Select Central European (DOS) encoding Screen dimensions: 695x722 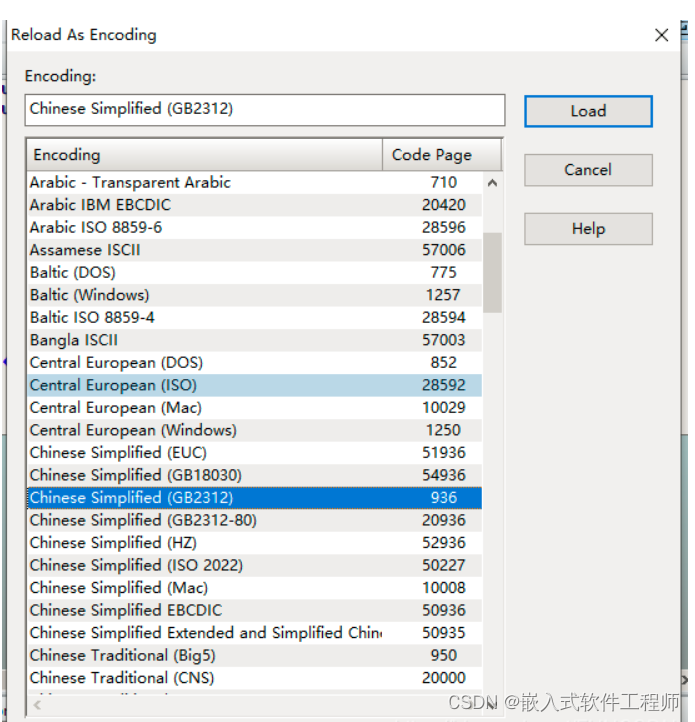click(255, 363)
